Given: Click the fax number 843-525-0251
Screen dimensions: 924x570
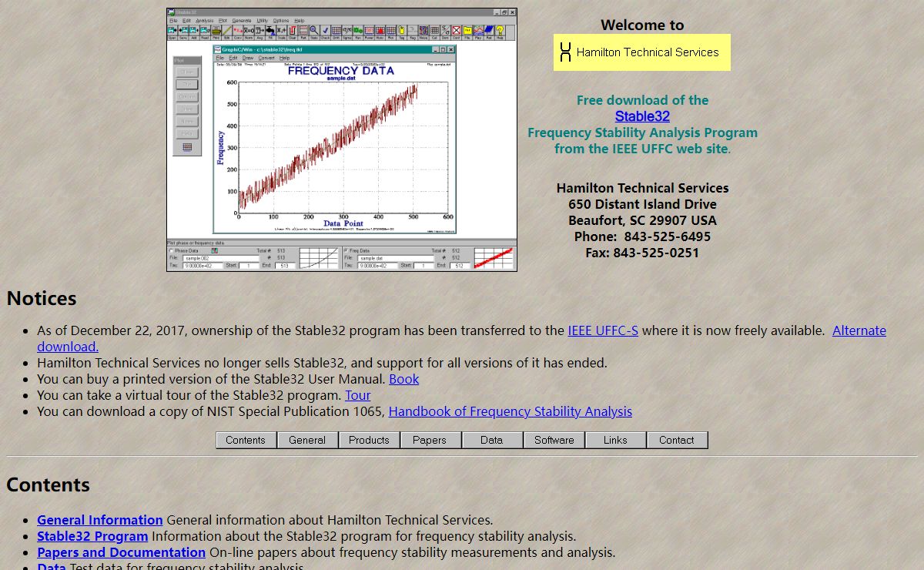Looking at the screenshot, I should [656, 253].
